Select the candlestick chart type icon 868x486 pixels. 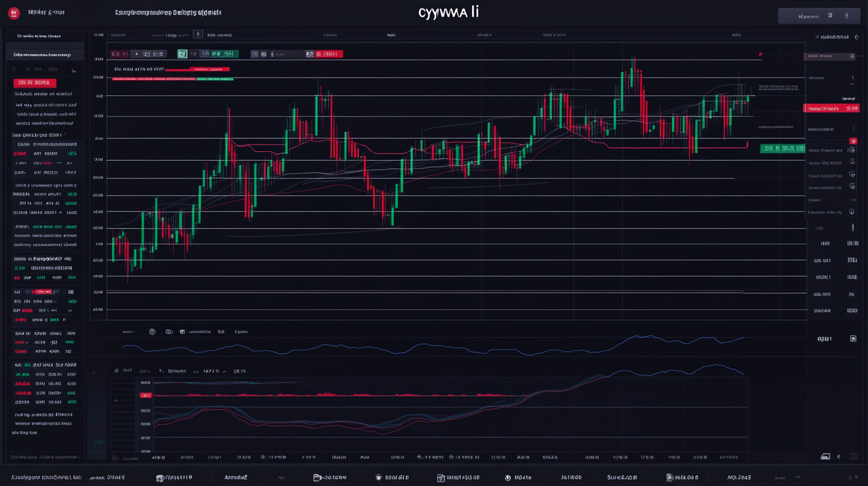(x=182, y=54)
